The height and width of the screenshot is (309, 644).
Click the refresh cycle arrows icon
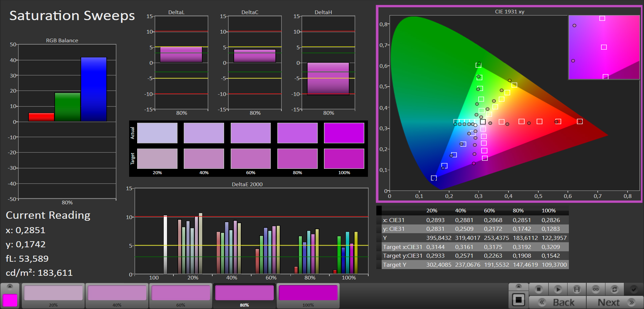point(614,289)
